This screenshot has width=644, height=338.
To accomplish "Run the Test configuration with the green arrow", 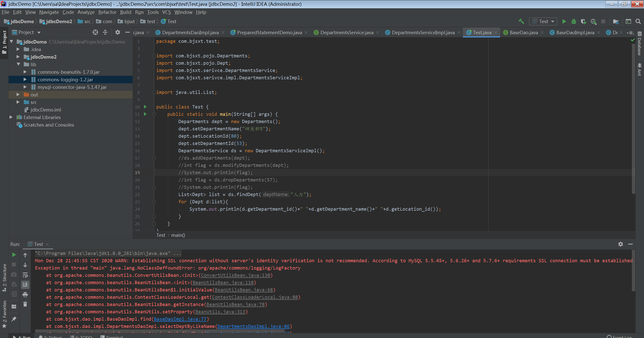I will (x=564, y=21).
